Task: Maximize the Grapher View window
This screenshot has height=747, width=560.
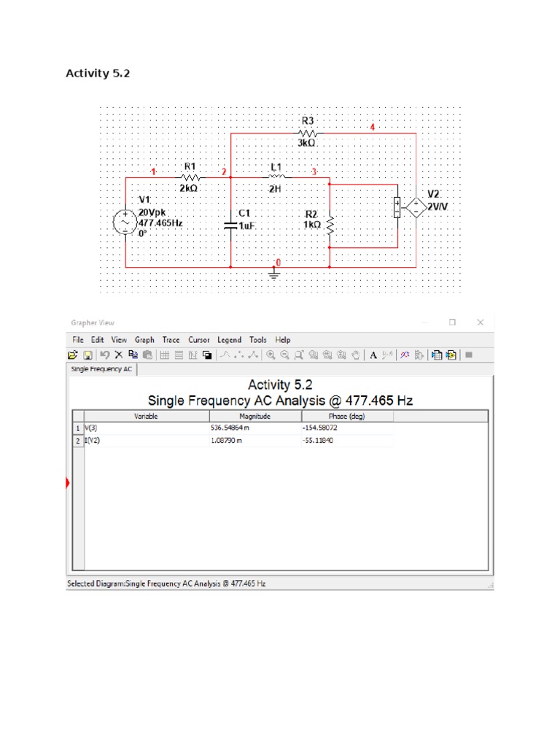Action: tap(452, 322)
